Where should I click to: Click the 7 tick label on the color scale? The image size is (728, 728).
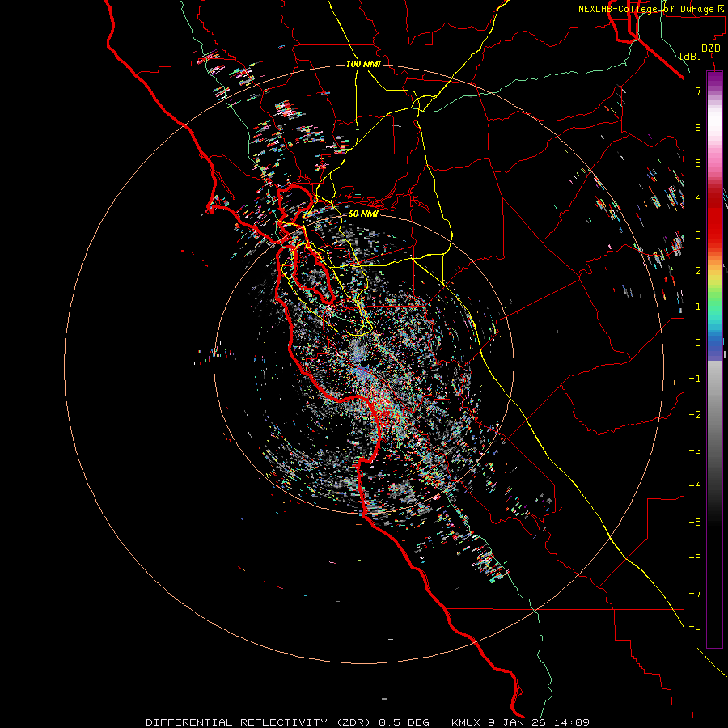point(698,91)
